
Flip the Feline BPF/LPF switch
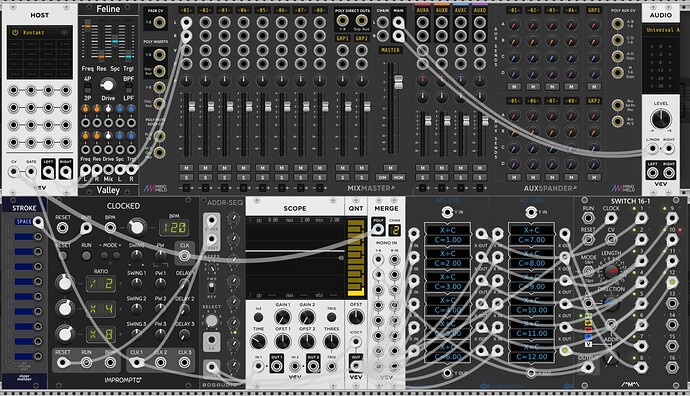tap(128, 88)
